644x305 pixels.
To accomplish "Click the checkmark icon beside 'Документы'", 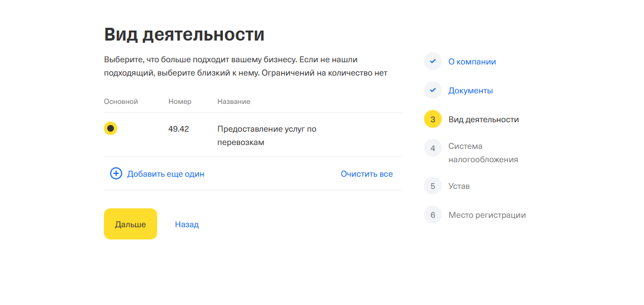I will [432, 91].
